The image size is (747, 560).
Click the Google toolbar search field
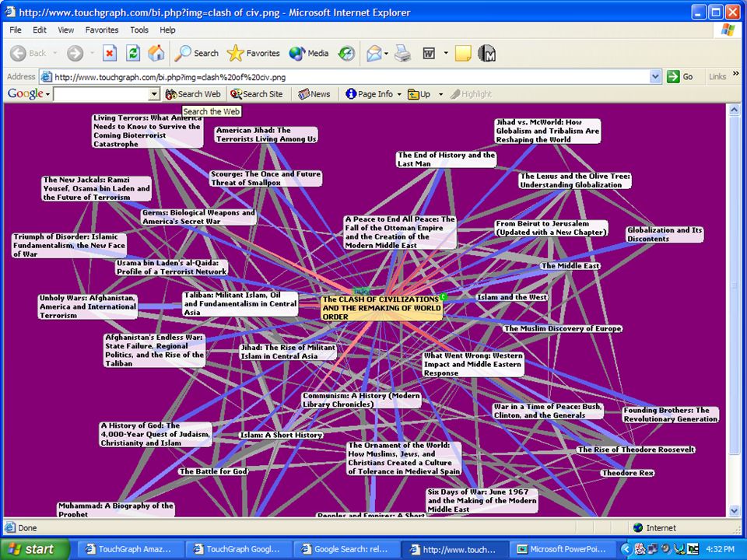[101, 94]
